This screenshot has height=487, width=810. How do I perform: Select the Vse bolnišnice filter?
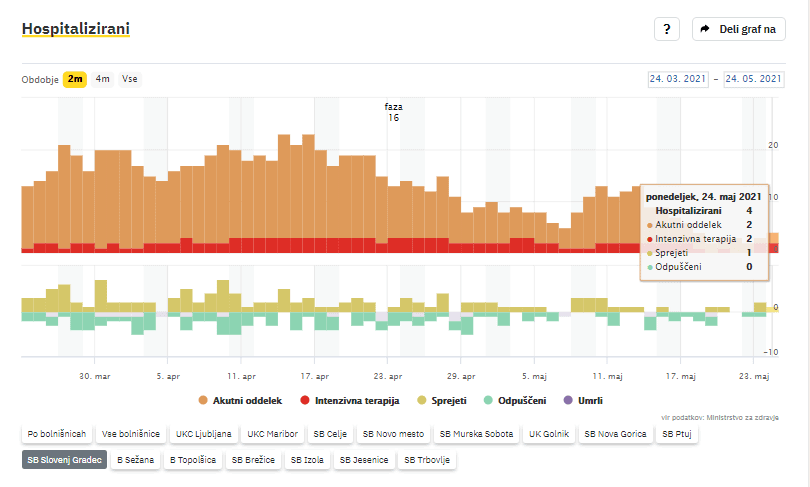click(x=130, y=434)
